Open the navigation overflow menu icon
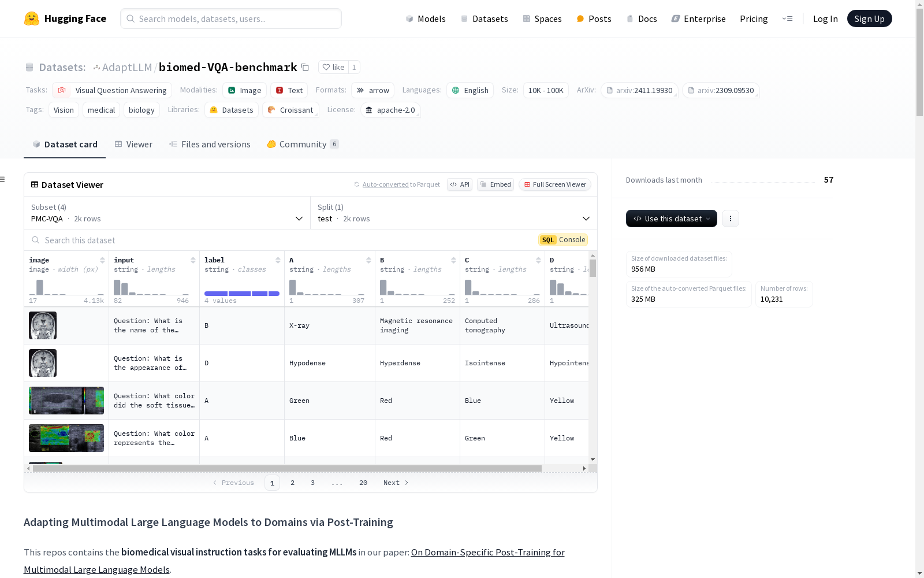 (787, 18)
